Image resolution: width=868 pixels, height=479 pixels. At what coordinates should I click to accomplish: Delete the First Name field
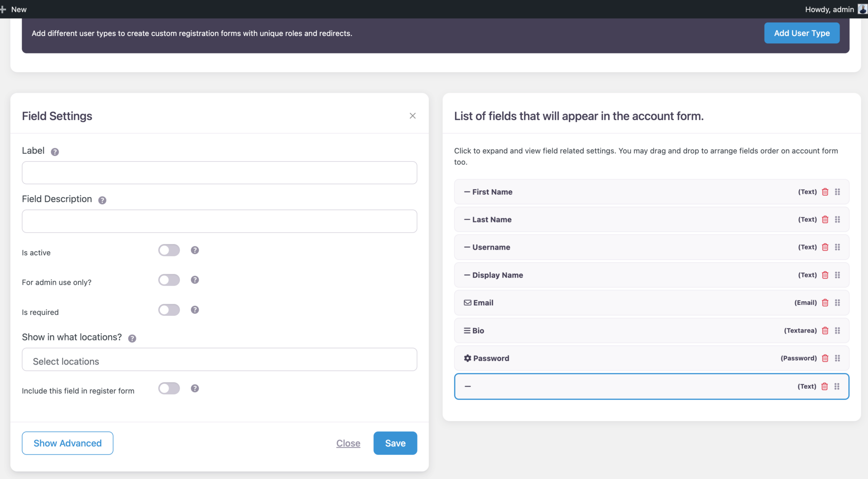coord(825,192)
